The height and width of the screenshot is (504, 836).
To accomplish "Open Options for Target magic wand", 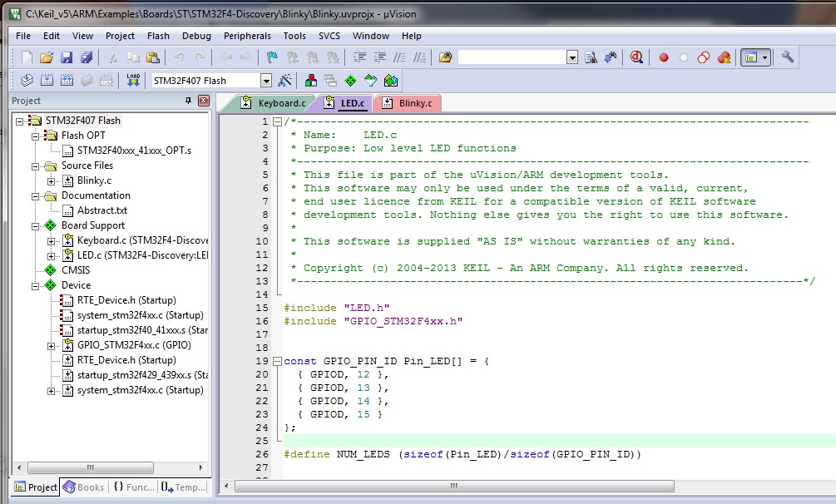I will [x=285, y=81].
